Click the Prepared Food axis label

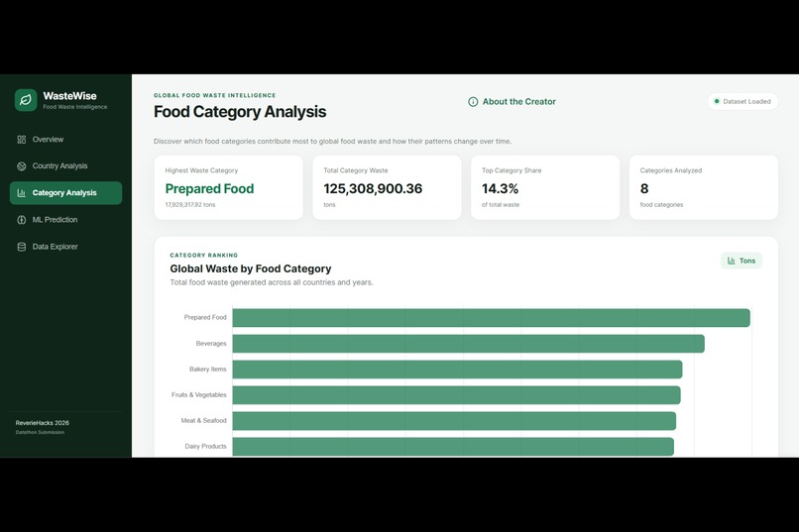click(205, 317)
